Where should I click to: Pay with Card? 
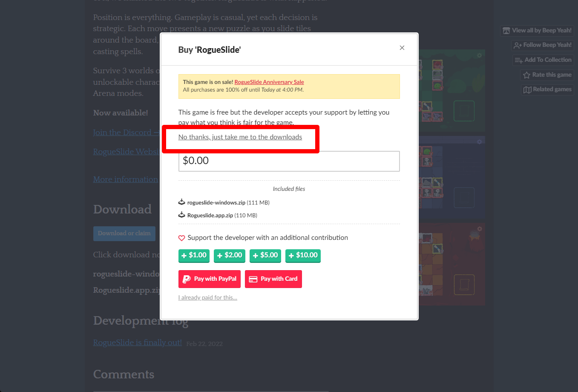tap(273, 279)
